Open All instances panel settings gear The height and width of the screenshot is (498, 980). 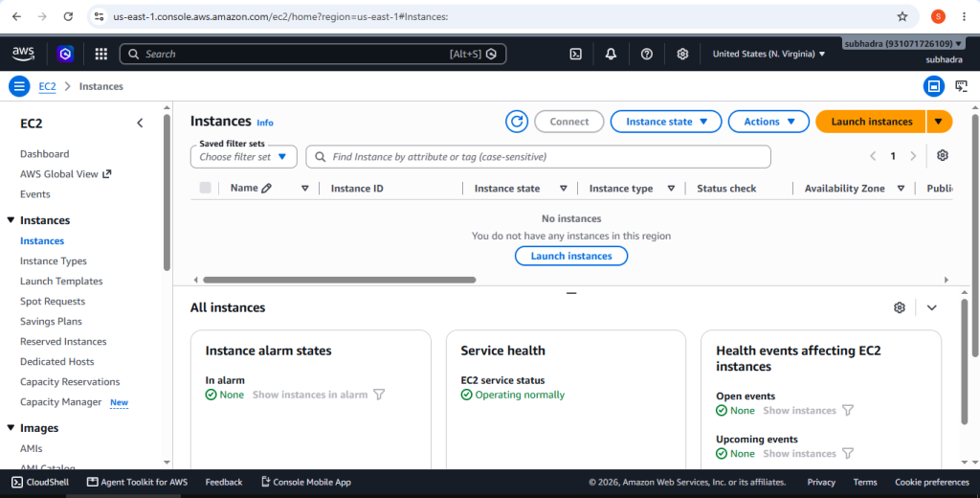[x=900, y=307]
